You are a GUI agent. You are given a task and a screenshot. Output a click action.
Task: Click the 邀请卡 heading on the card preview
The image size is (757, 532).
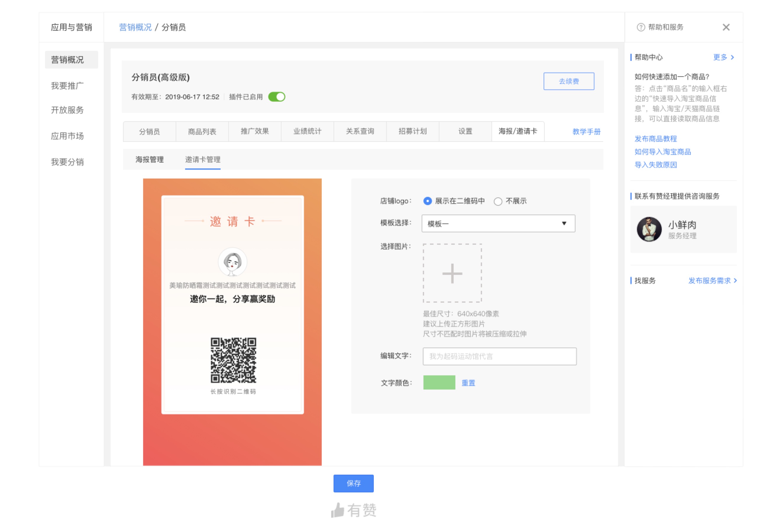tap(232, 221)
